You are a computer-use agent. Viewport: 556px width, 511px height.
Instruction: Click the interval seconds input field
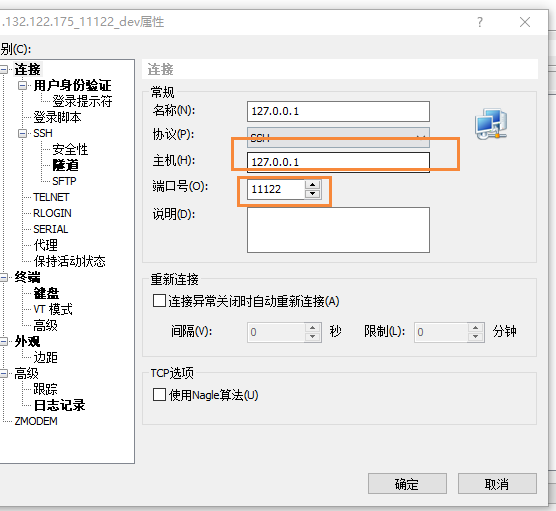(276, 332)
